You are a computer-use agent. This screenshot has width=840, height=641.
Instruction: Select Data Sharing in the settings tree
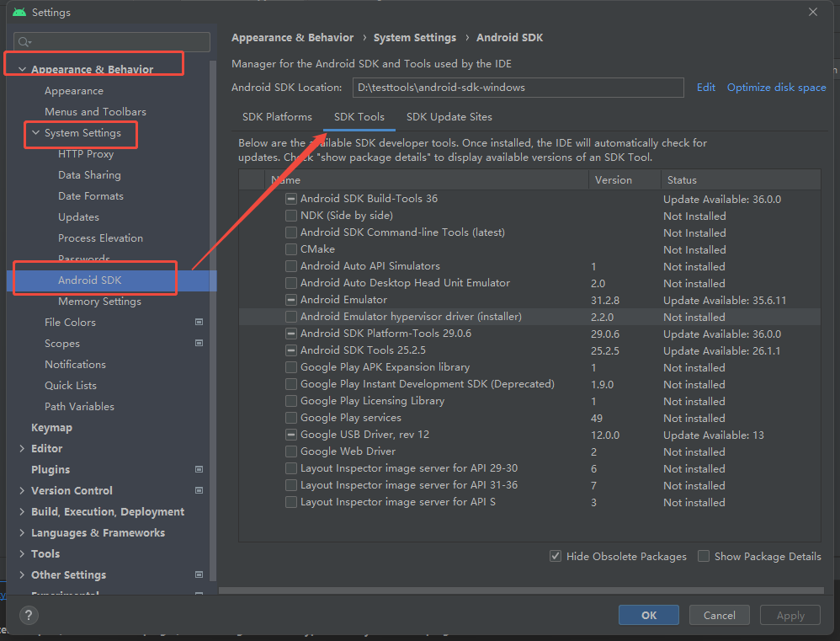tap(89, 175)
